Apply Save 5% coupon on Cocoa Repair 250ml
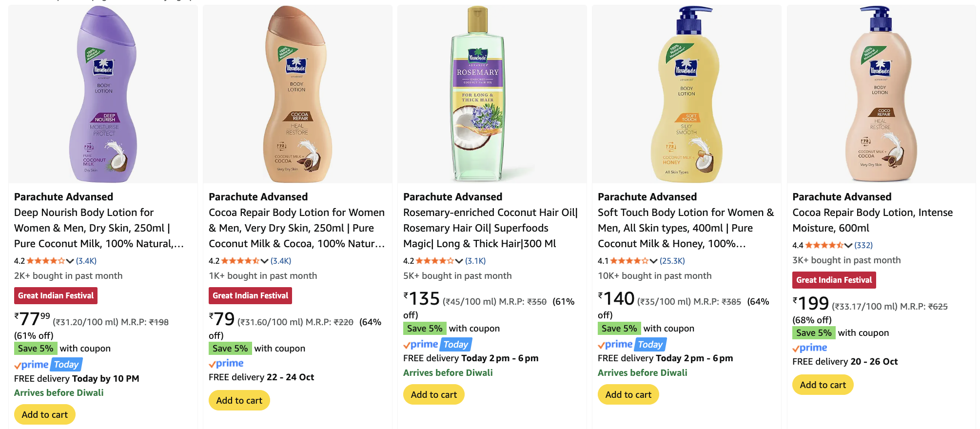 click(x=230, y=349)
